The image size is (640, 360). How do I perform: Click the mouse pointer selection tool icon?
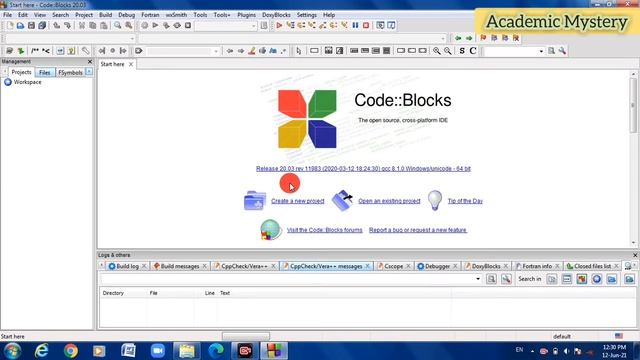point(299,51)
